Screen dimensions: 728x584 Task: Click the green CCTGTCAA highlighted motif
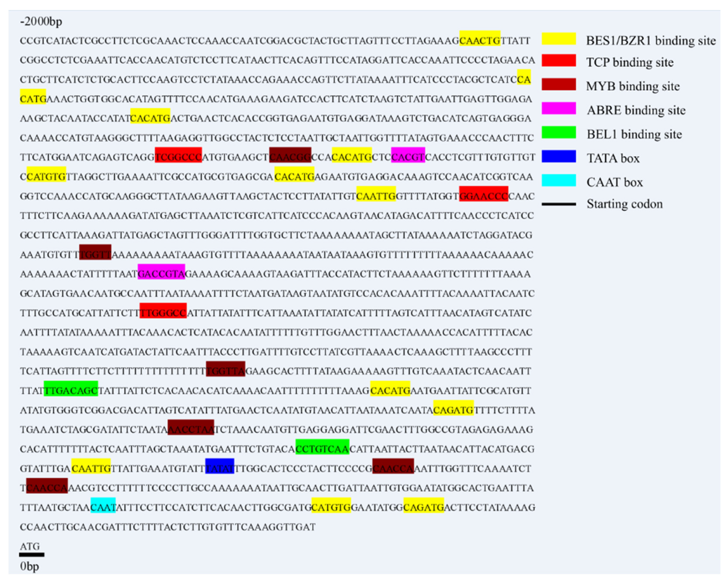322,447
